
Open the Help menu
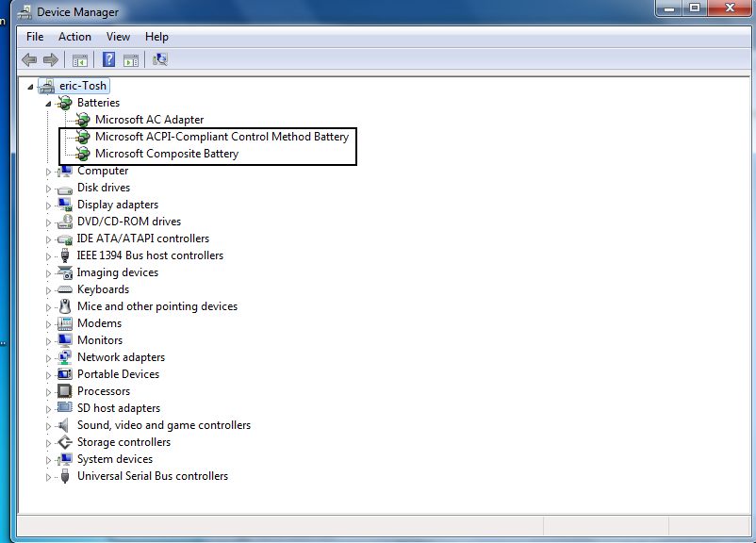156,37
